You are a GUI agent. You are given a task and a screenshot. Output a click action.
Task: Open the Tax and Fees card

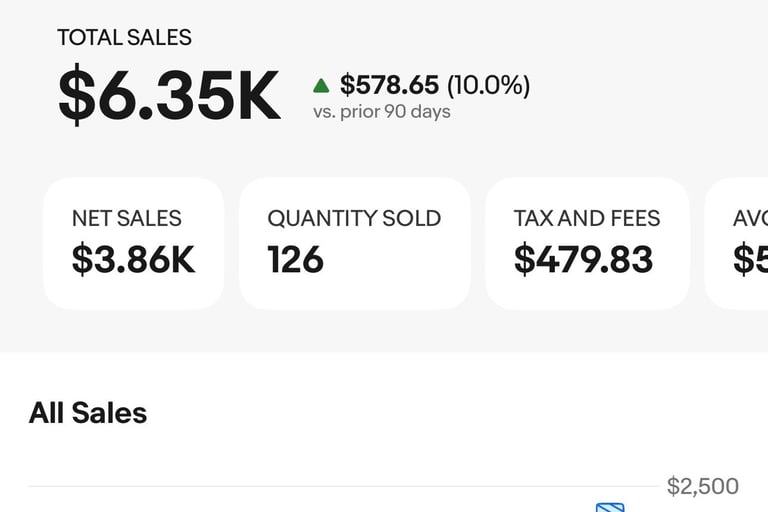coord(587,244)
